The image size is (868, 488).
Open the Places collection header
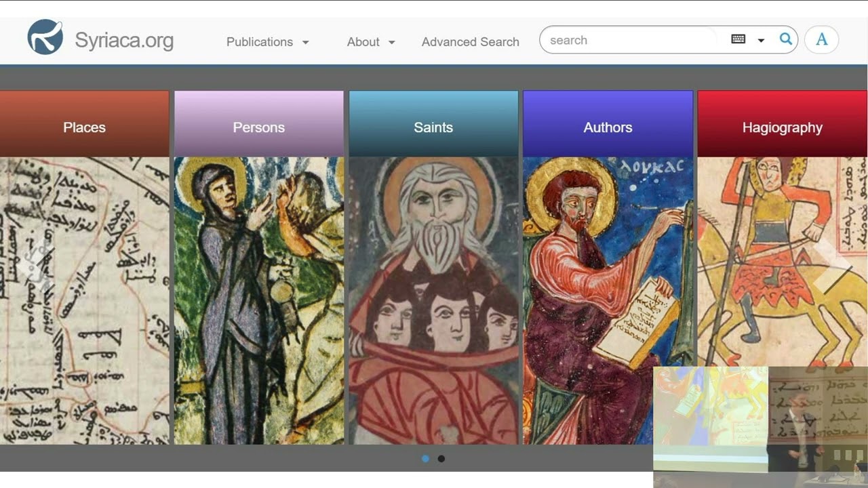point(84,124)
